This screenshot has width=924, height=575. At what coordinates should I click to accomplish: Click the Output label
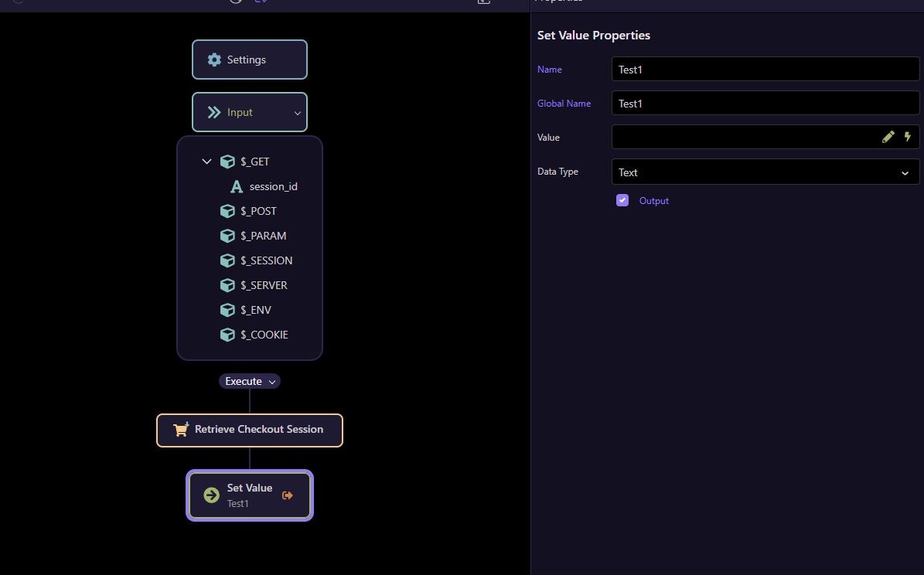[x=654, y=201]
